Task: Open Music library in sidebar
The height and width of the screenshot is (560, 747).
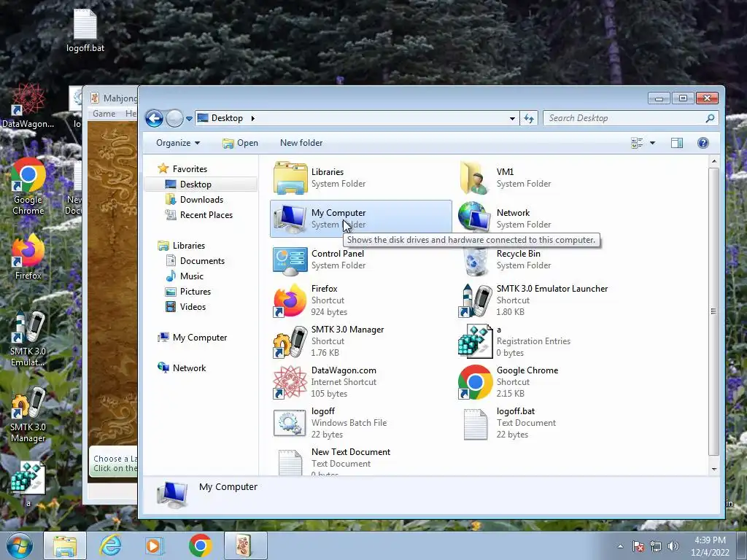Action: tap(192, 276)
